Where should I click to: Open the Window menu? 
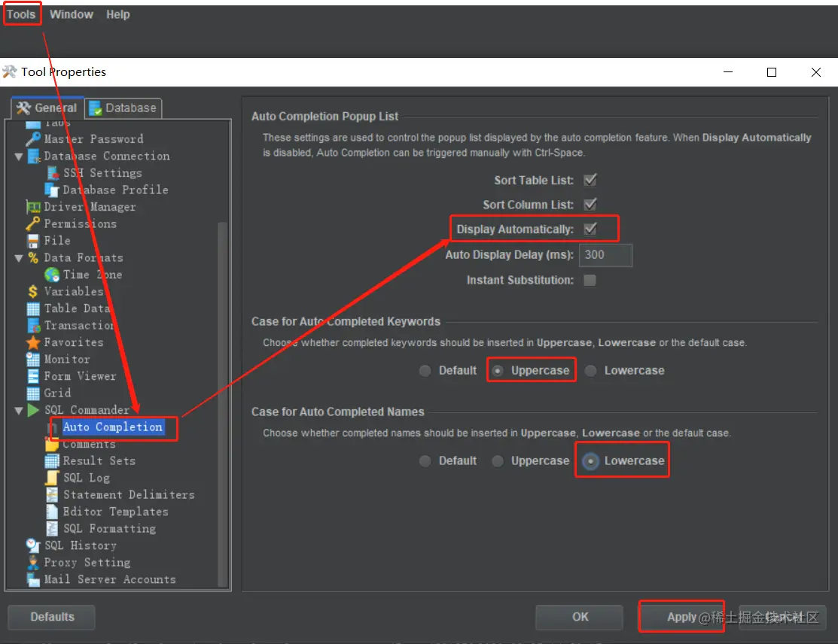pyautogui.click(x=72, y=14)
